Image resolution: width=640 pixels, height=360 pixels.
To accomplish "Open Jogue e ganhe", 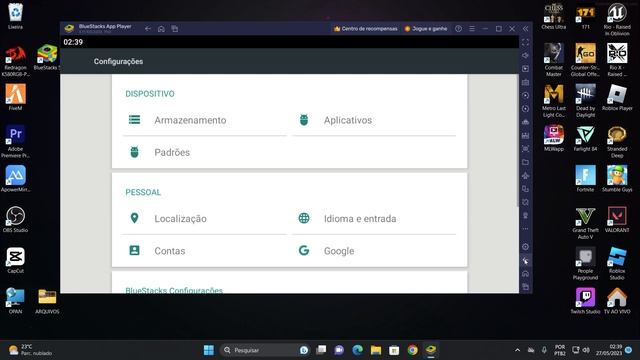I will coord(426,29).
